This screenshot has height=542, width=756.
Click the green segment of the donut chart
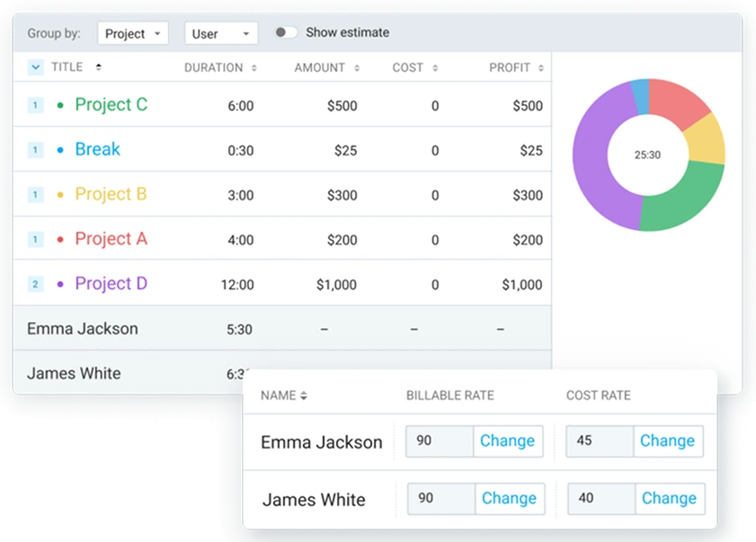pos(685,198)
